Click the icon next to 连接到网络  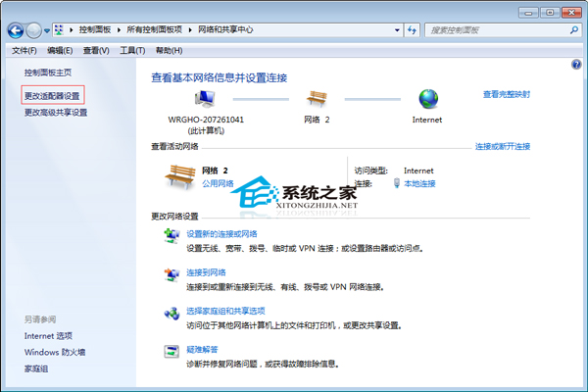pos(171,275)
